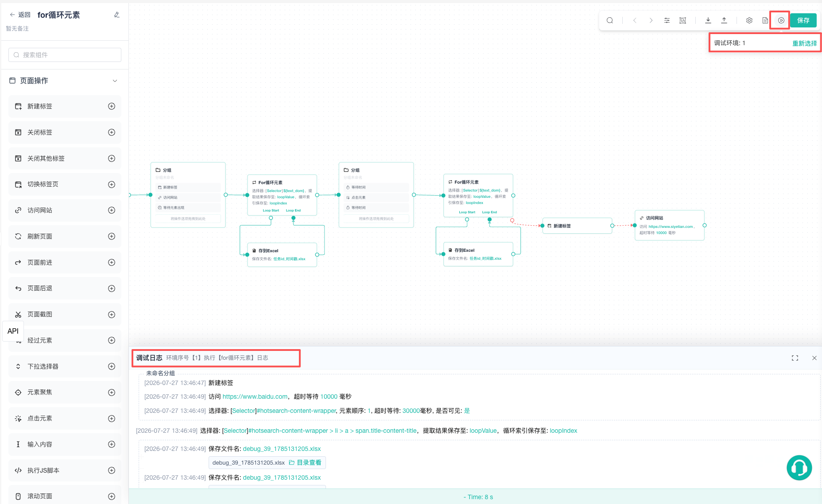
Task: Click the undo back arrow
Action: pyautogui.click(x=635, y=20)
